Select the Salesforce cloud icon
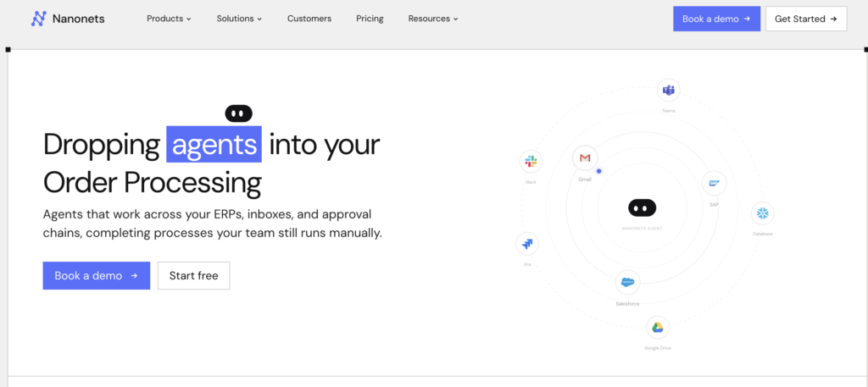 pyautogui.click(x=628, y=283)
